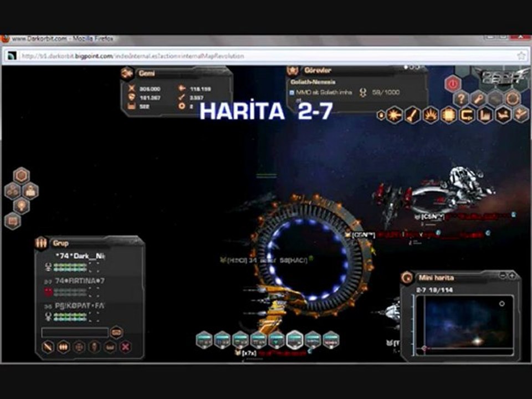
Task: Toggle the quest checkbox for Goliath imha
Action: click(x=291, y=93)
